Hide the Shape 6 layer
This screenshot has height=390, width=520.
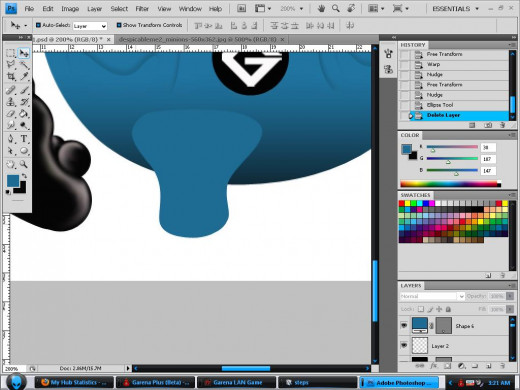coord(404,325)
